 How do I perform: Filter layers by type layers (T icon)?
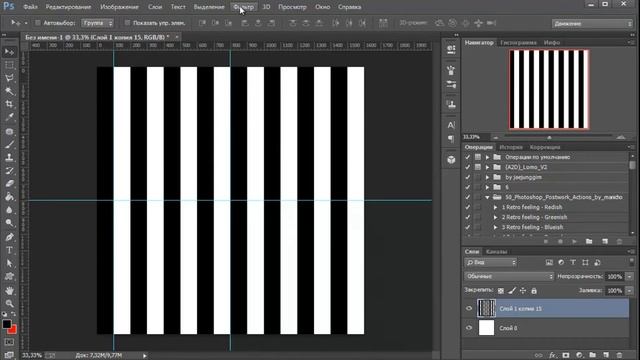point(573,262)
